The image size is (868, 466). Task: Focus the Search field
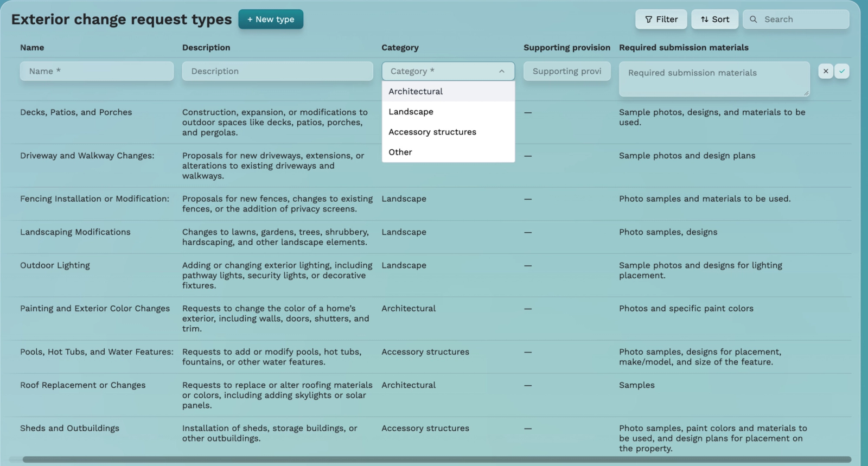796,19
